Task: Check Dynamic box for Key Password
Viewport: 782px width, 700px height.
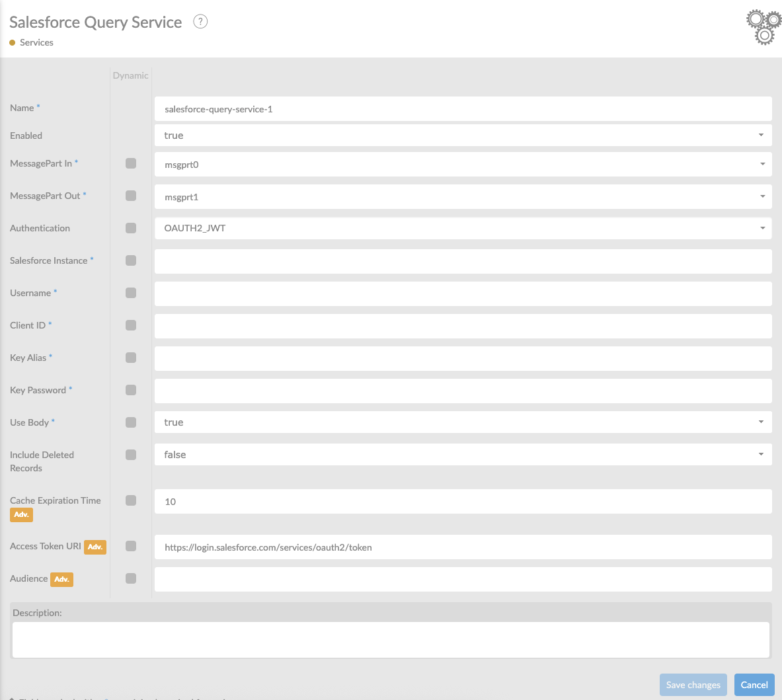Action: [131, 391]
